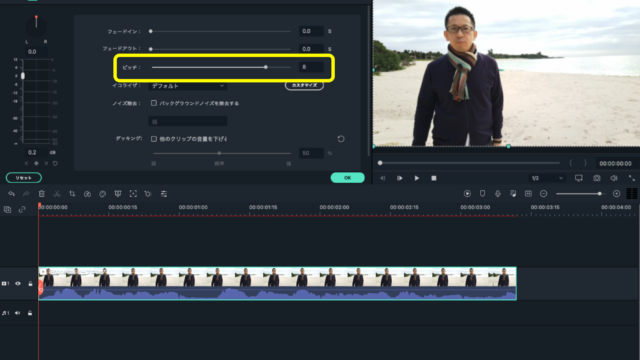Go to previous volume keyframe
This screenshot has width=640, height=360.
[27, 163]
